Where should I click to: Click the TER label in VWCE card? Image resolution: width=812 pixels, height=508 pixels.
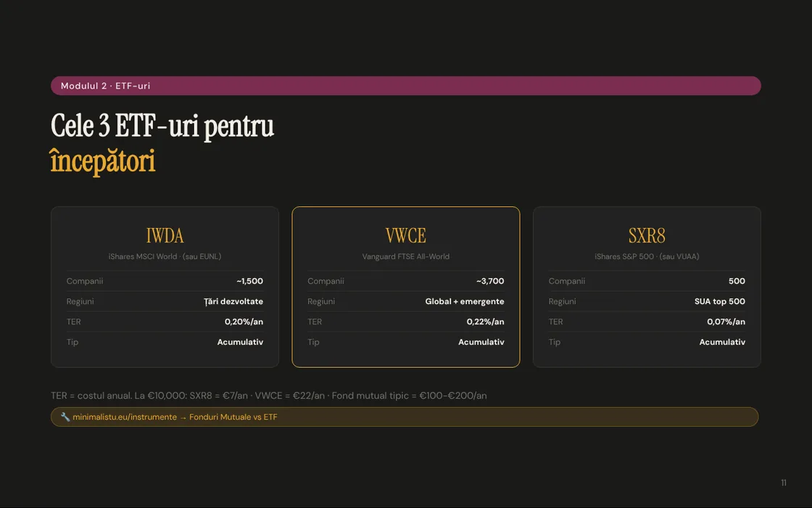(x=315, y=321)
